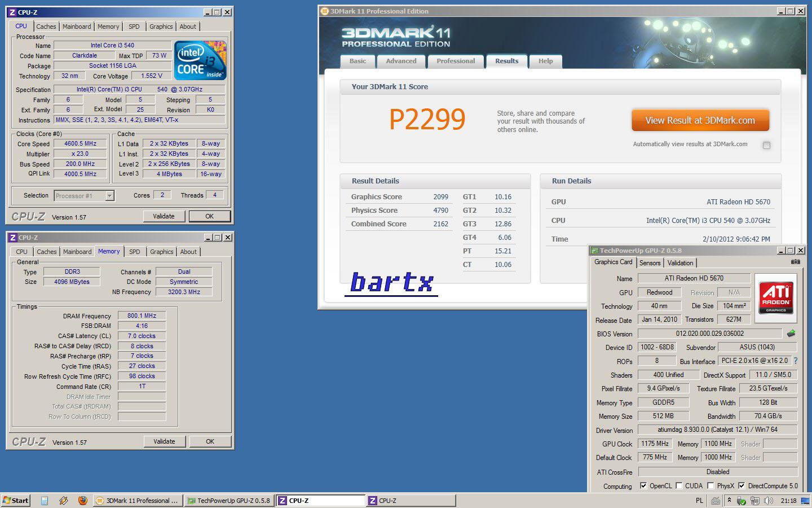
Task: Click the second CPU-Z taskbar button
Action: (411, 500)
